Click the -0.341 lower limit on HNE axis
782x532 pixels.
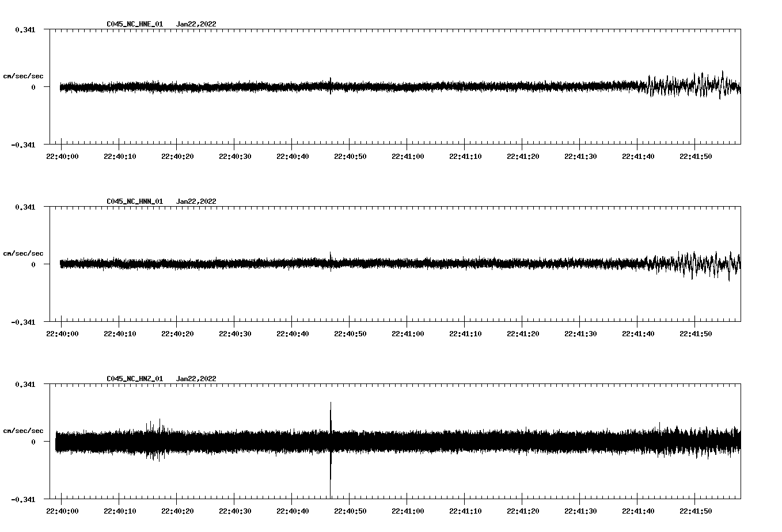[23, 145]
